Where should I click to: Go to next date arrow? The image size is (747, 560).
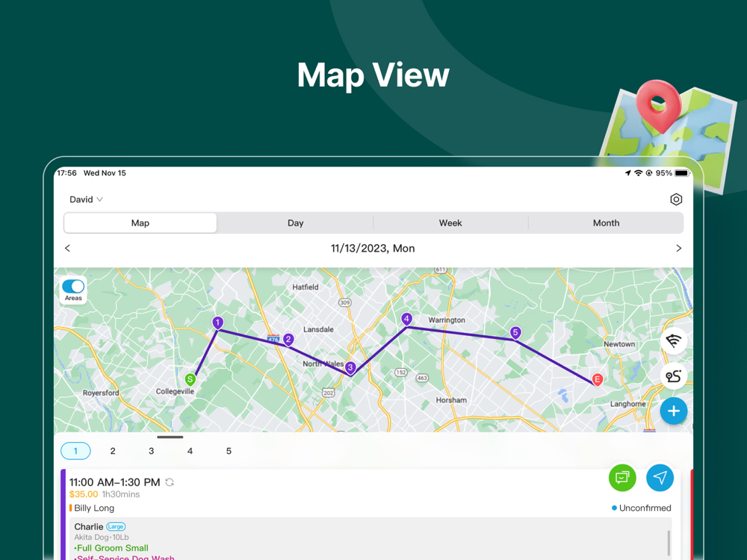pos(678,248)
